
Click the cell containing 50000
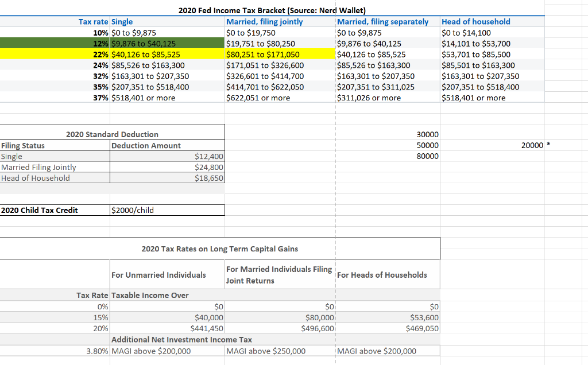tap(388, 145)
